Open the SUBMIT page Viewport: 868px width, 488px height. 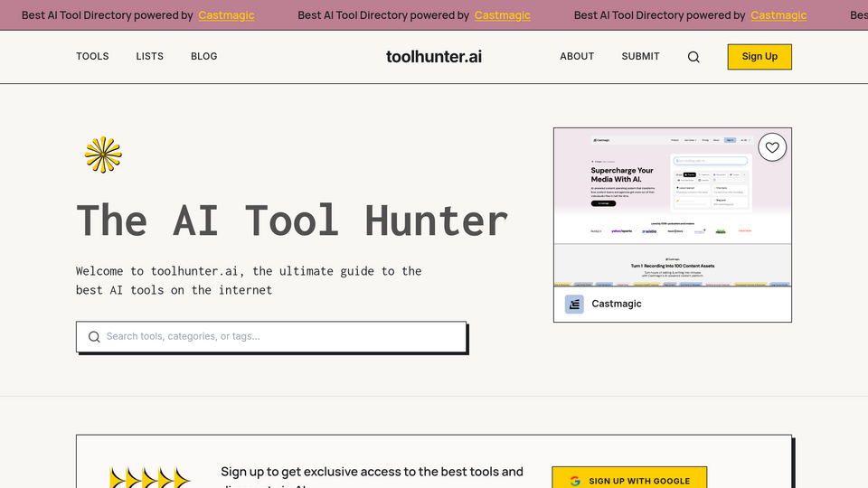(x=640, y=56)
